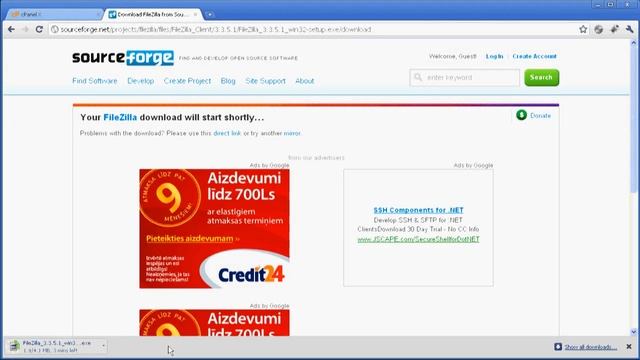Click the page scrollbar down arrow
This screenshot has height=360, width=640.
coord(633,332)
